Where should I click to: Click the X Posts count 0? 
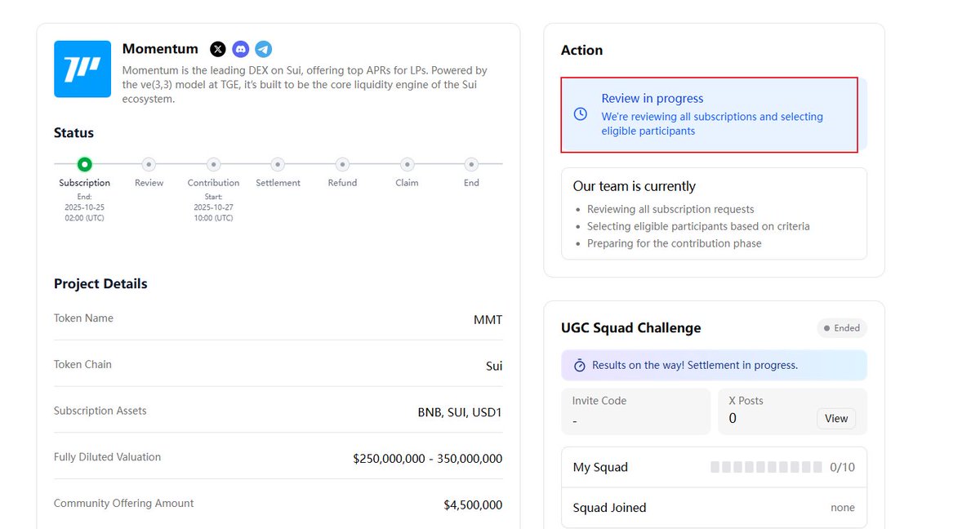tap(733, 418)
